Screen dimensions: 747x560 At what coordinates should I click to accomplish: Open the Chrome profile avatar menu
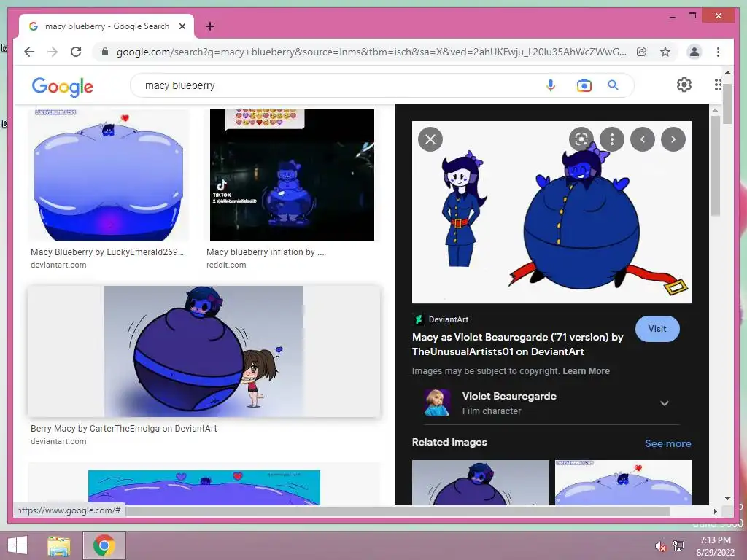[x=694, y=52]
